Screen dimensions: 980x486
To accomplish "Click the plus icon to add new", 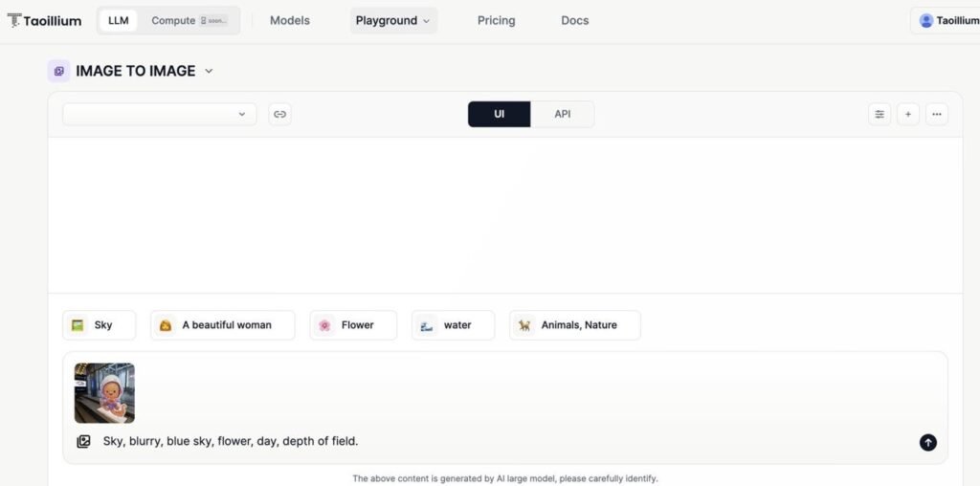I will 908,115.
